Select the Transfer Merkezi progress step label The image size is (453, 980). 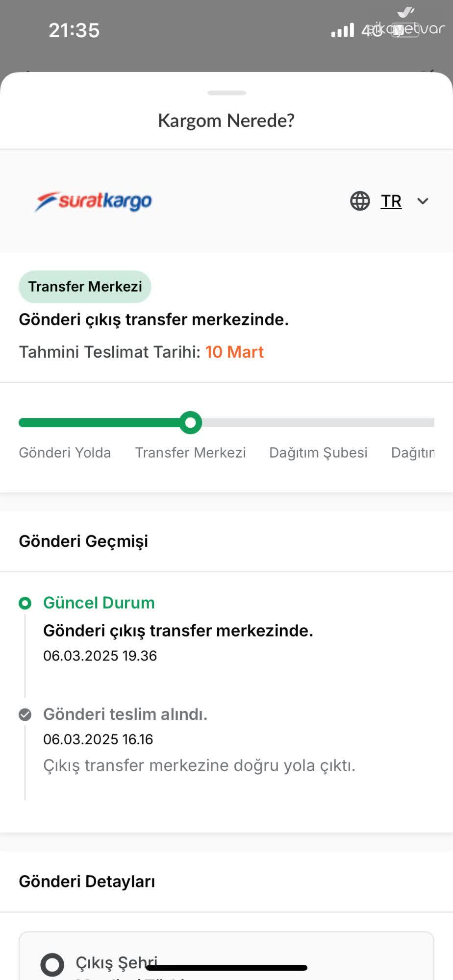pos(190,452)
